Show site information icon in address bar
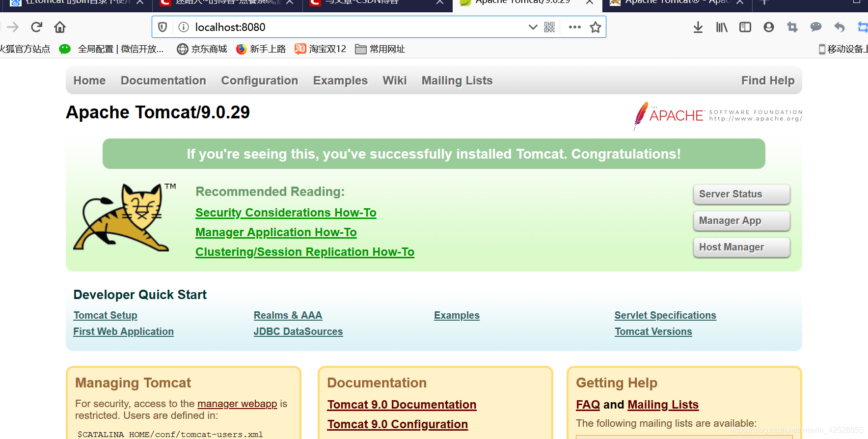 (x=184, y=27)
